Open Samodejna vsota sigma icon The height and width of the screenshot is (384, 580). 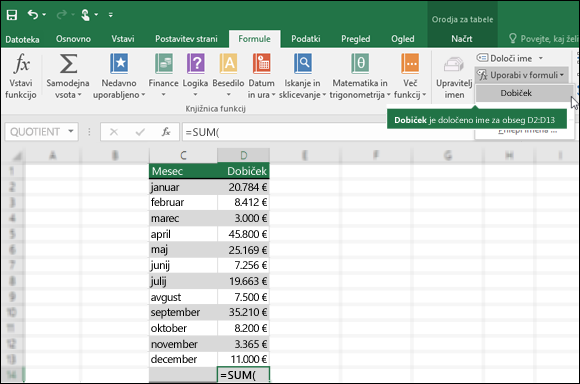[68, 64]
